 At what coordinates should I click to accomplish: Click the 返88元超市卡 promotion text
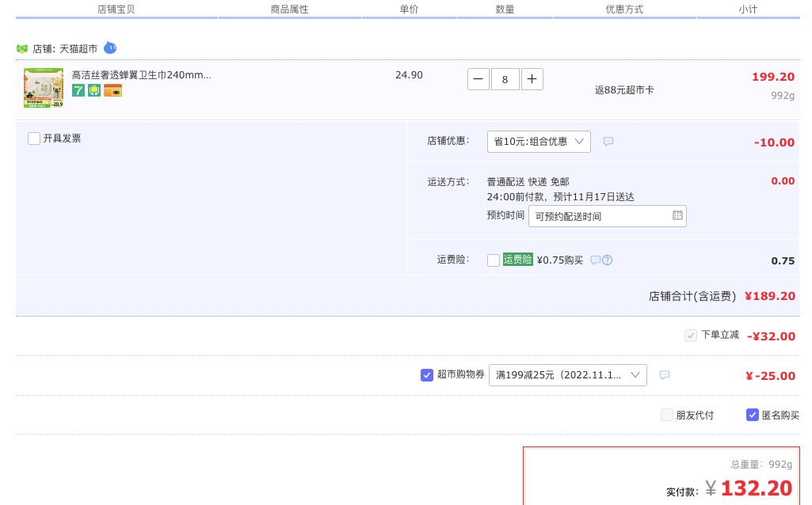click(x=624, y=90)
